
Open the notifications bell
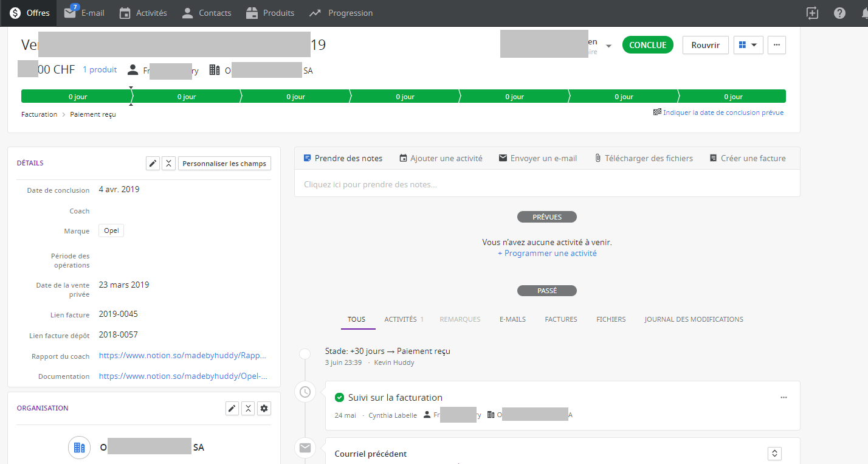click(x=864, y=13)
